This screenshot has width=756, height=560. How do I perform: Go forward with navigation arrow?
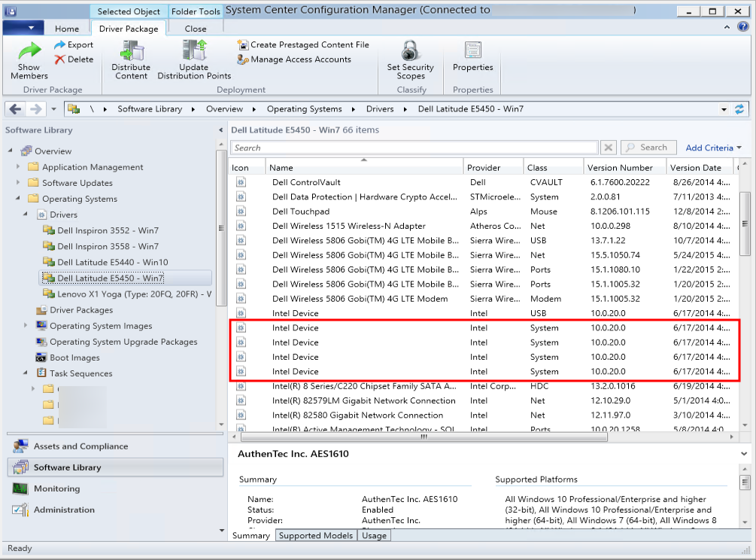(35, 109)
